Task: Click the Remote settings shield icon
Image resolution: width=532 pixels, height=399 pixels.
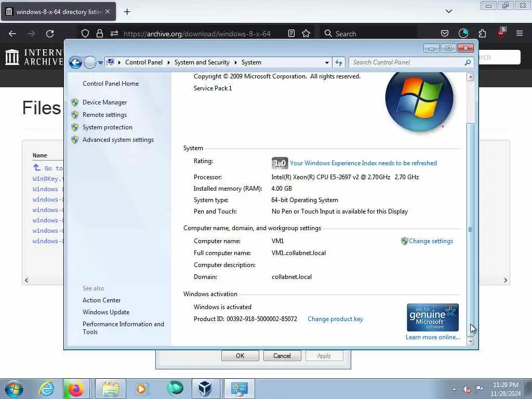Action: [x=75, y=115]
